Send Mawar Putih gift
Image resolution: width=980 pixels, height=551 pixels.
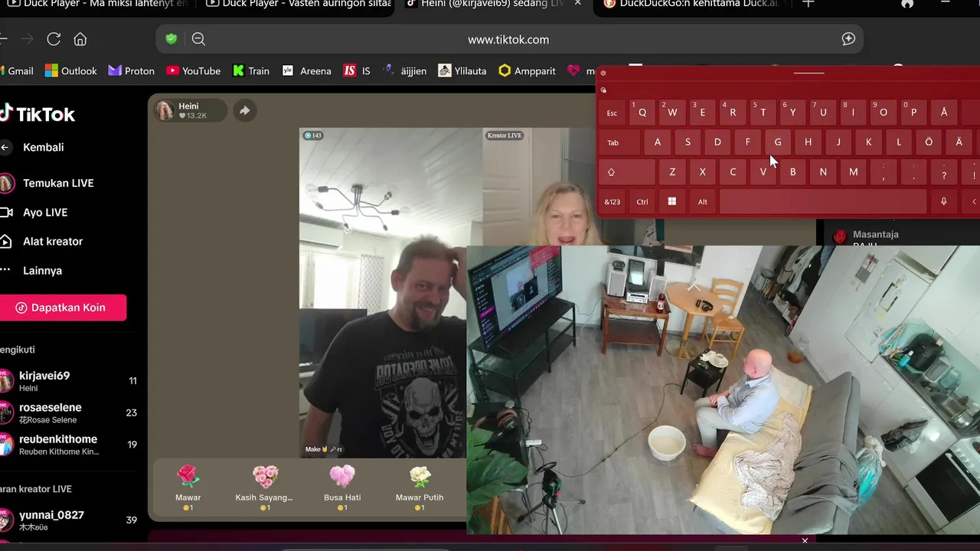tap(420, 488)
